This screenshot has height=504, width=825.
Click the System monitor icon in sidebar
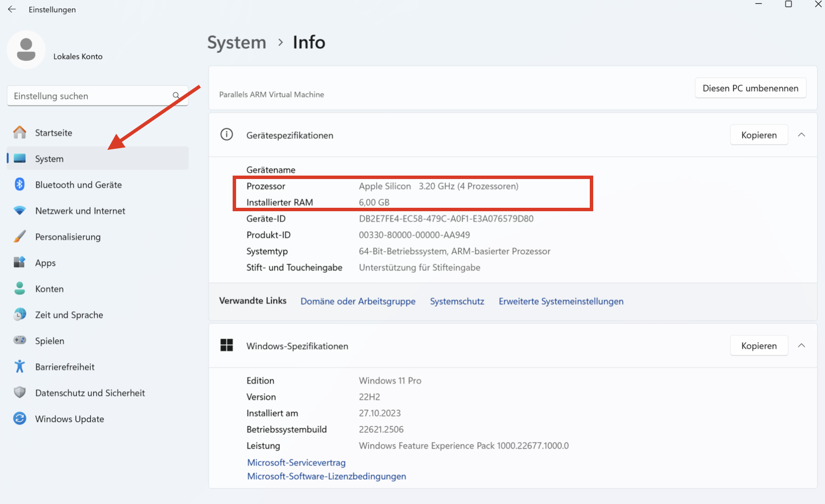click(20, 158)
